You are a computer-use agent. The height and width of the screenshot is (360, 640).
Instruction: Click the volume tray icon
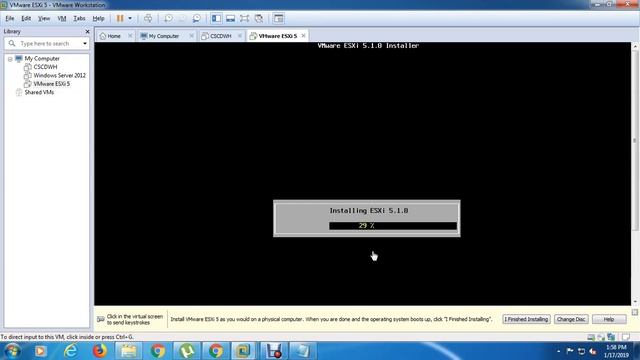click(x=593, y=351)
